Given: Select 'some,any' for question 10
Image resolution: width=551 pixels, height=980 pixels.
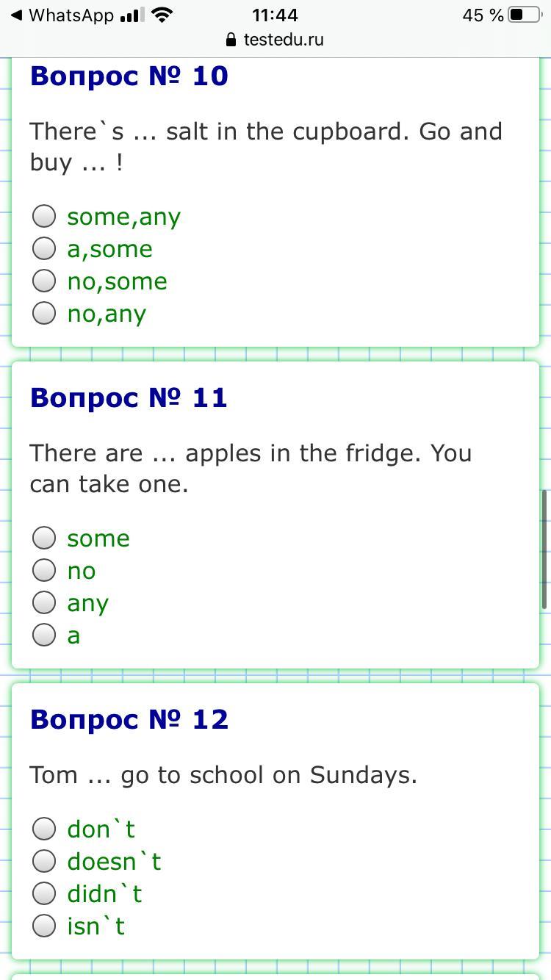Looking at the screenshot, I should [x=44, y=216].
